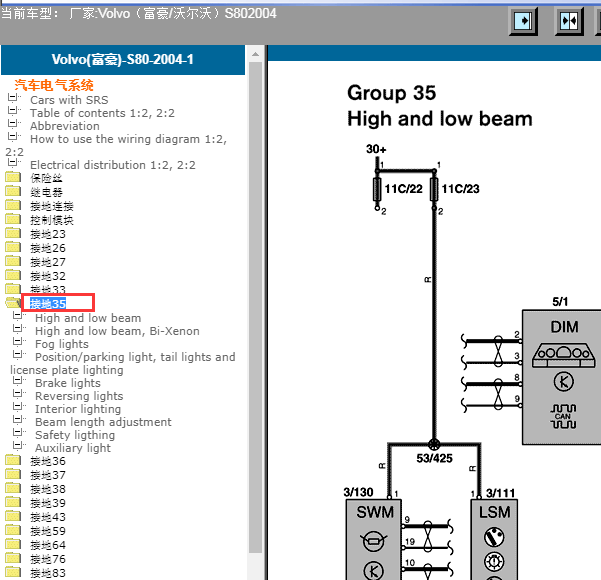The height and width of the screenshot is (580, 601).
Task: Collapse the open 接地35 folder icon
Action: (13, 303)
